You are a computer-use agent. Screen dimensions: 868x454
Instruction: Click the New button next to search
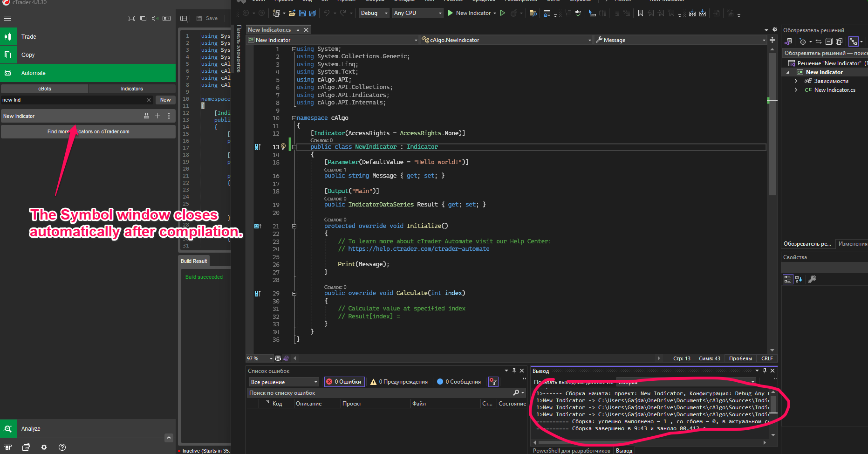tap(165, 100)
